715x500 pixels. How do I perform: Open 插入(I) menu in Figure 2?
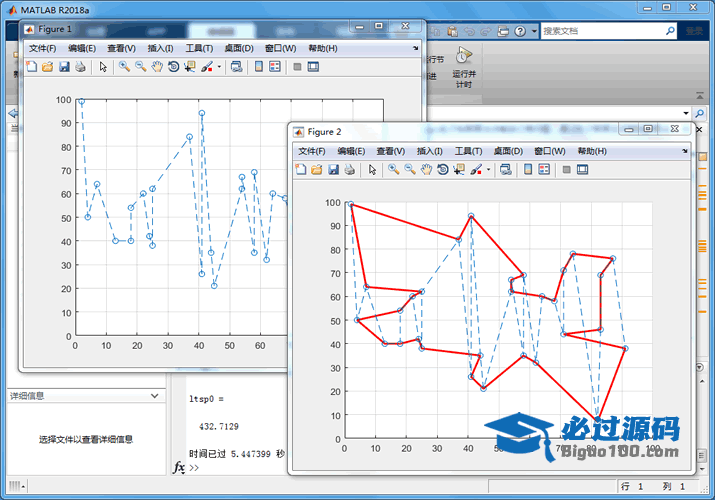click(x=429, y=151)
